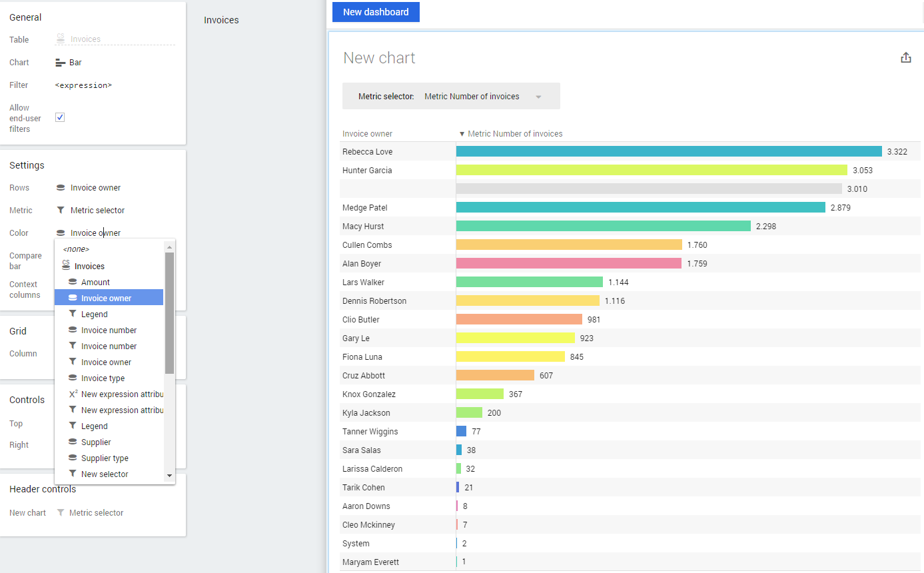924x573 pixels.
Task: Click the Invoice owner column header
Action: click(368, 134)
